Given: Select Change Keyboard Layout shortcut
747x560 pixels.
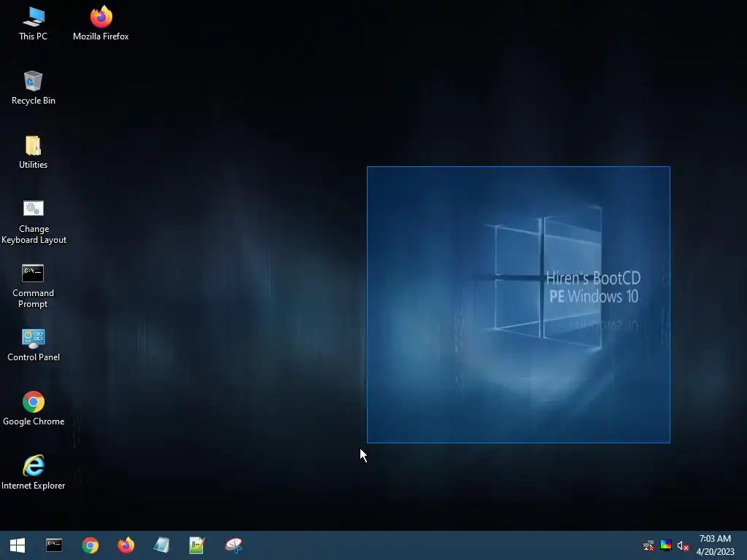Looking at the screenshot, I should [x=34, y=222].
